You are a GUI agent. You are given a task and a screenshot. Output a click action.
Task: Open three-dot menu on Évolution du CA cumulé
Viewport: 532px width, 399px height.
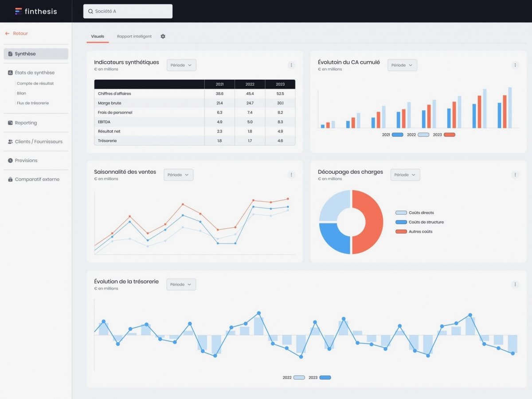(515, 65)
